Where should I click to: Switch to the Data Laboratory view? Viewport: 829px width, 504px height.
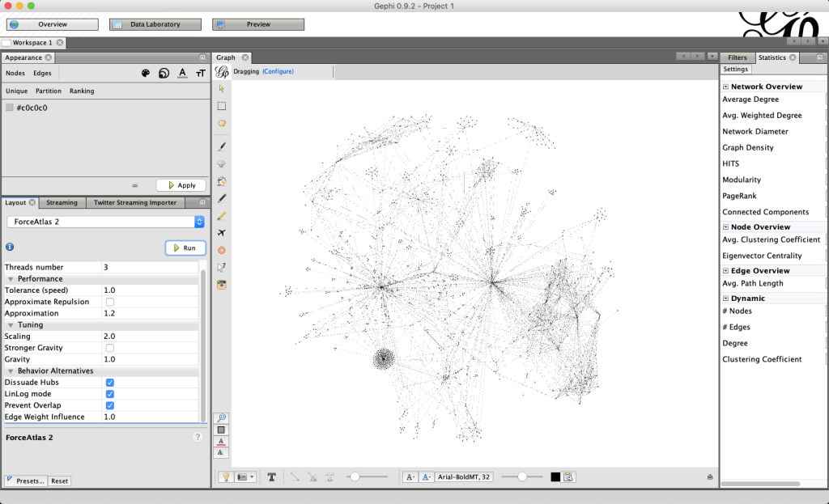click(x=155, y=24)
